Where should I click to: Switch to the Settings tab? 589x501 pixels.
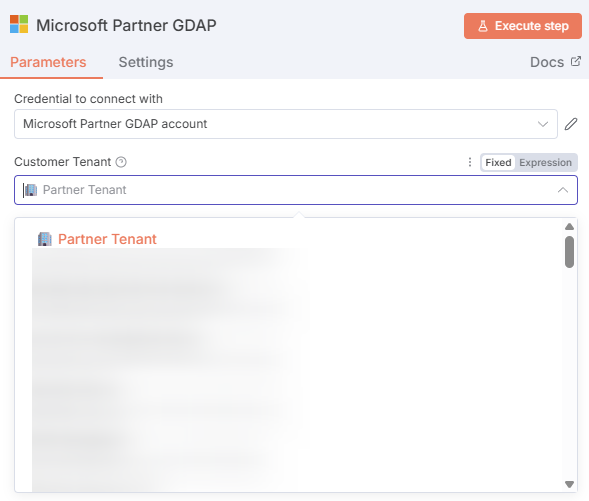click(x=146, y=62)
